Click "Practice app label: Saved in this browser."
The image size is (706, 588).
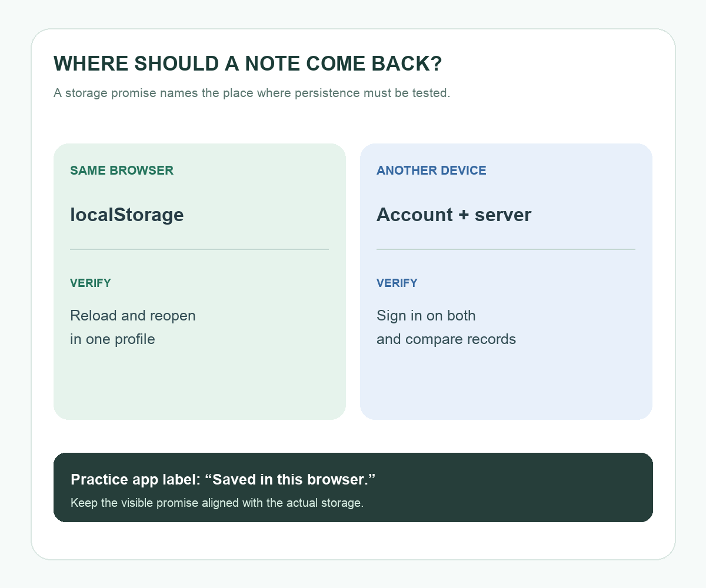coord(223,479)
